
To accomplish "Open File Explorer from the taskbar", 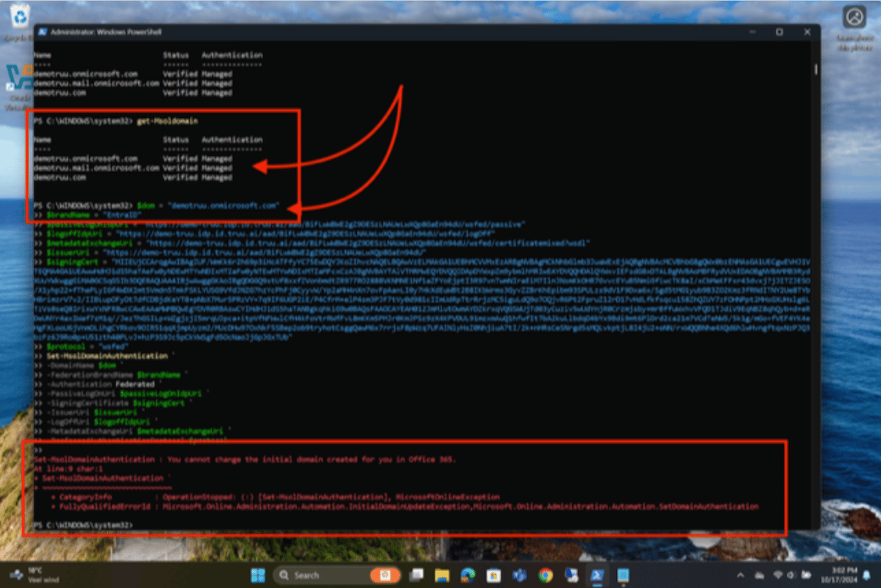I will coord(442,575).
